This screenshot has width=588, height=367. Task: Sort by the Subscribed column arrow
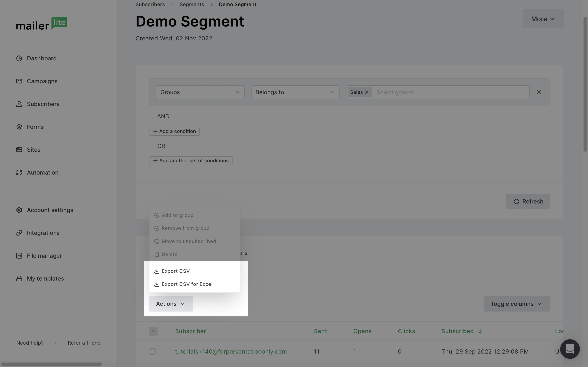480,331
